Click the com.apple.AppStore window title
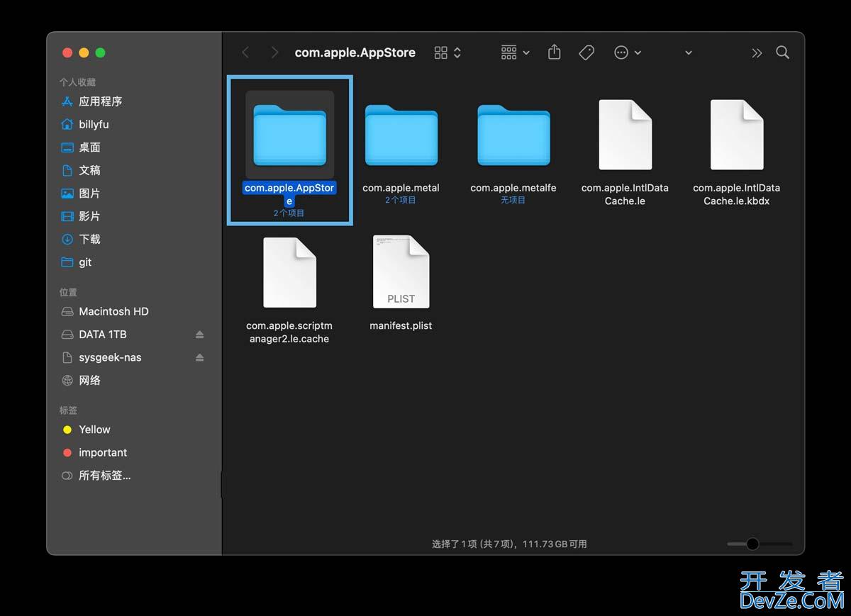851x616 pixels. [x=355, y=52]
